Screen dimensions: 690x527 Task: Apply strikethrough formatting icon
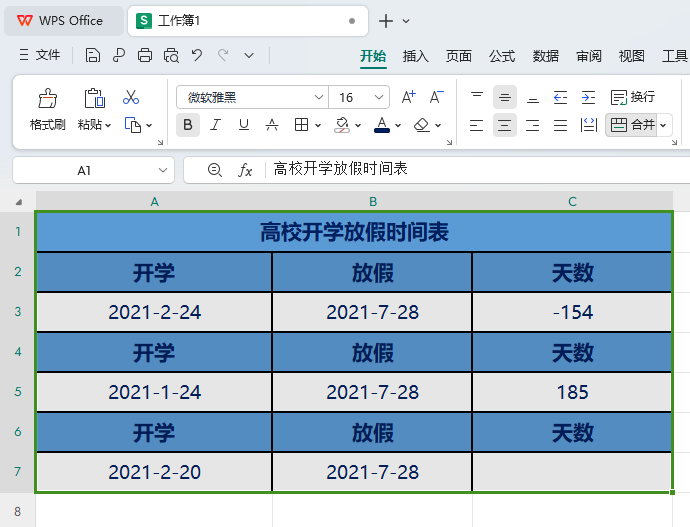click(x=272, y=125)
